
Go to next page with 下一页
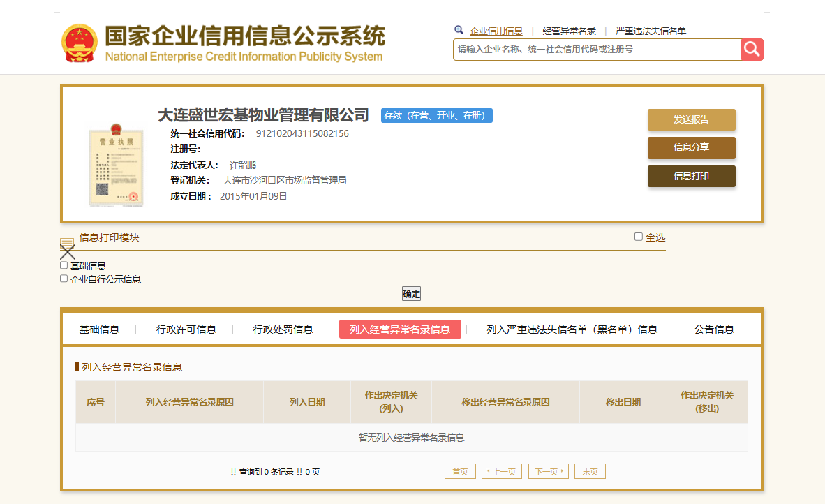(548, 472)
